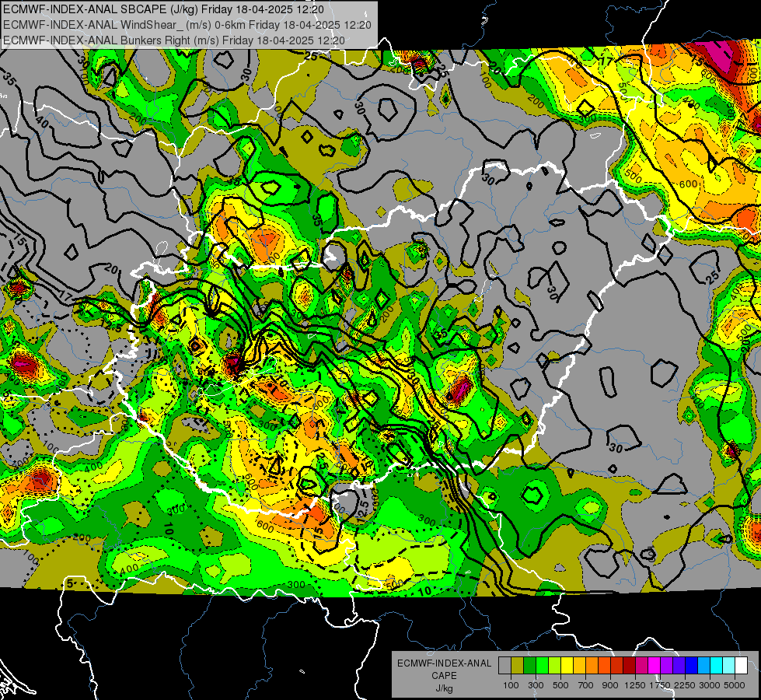
Task: Select the pure yellow legend swatch
Action: [567, 666]
